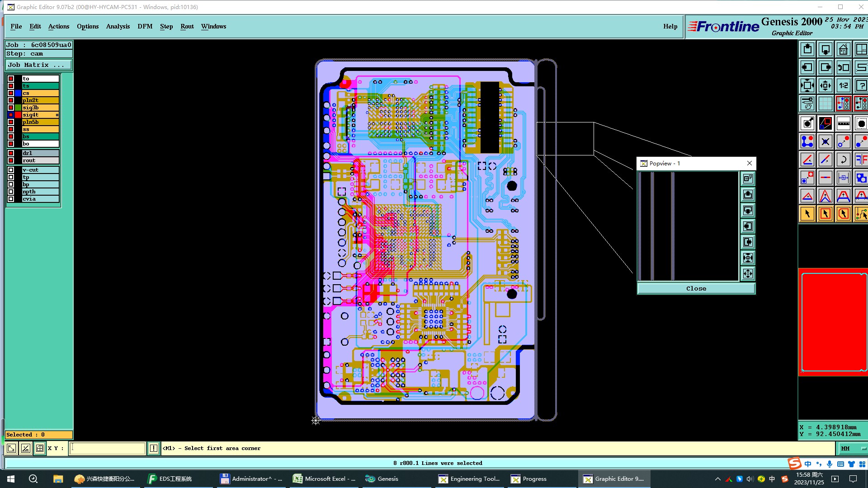Click the mirror feature FF icon
868x488 pixels.
pos(861,160)
